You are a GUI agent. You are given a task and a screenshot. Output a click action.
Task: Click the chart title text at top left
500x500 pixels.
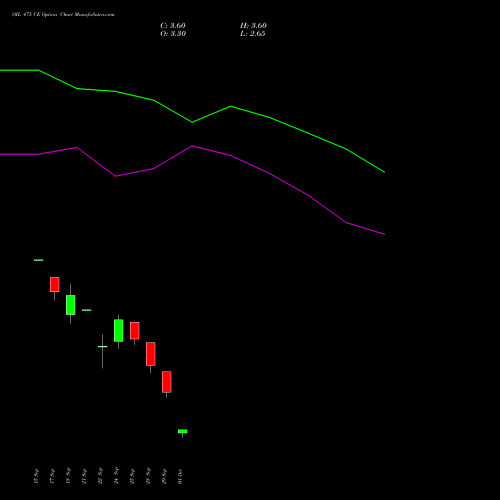click(63, 15)
